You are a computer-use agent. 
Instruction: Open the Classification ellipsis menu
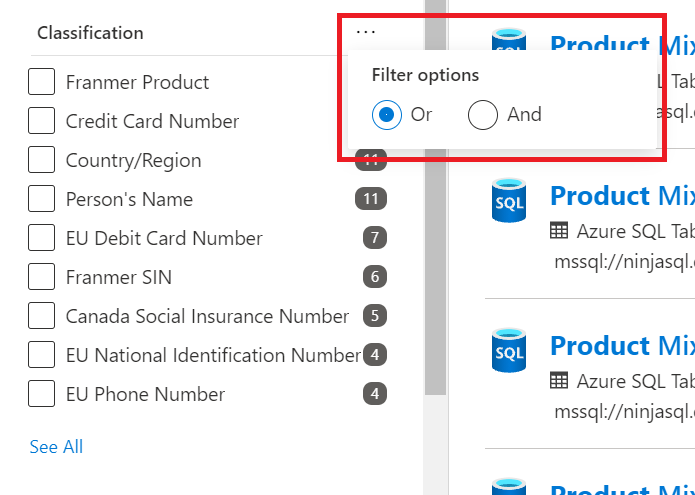[x=366, y=32]
